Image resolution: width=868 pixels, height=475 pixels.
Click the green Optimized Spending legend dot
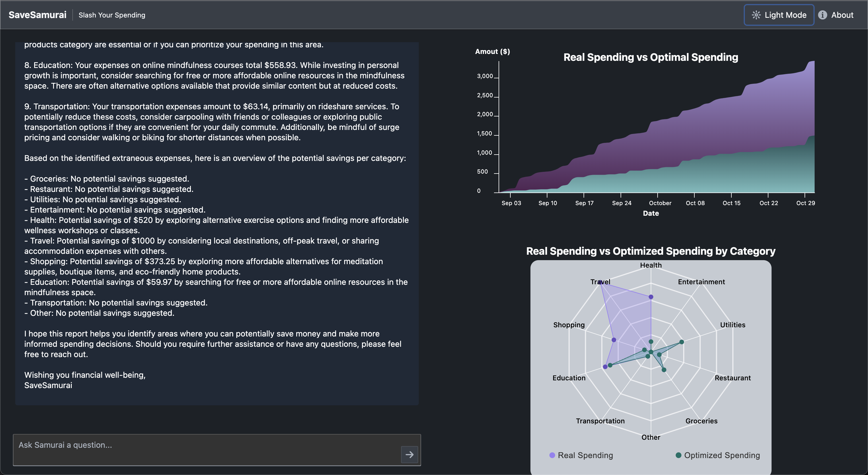[678, 455]
